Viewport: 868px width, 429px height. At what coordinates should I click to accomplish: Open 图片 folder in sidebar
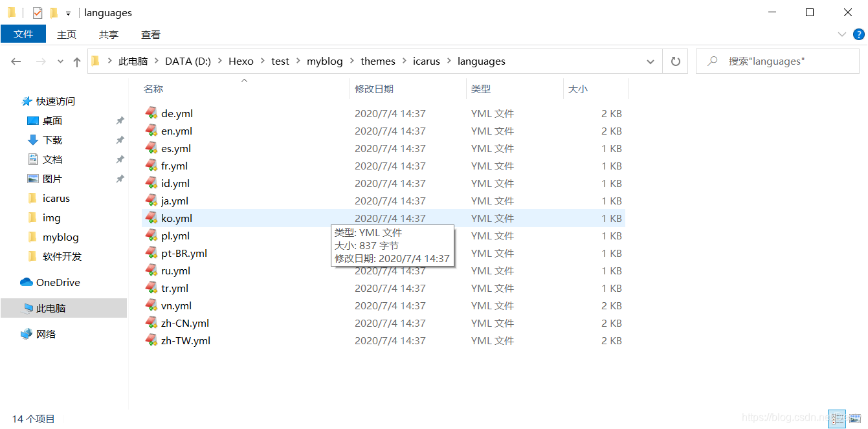point(52,179)
